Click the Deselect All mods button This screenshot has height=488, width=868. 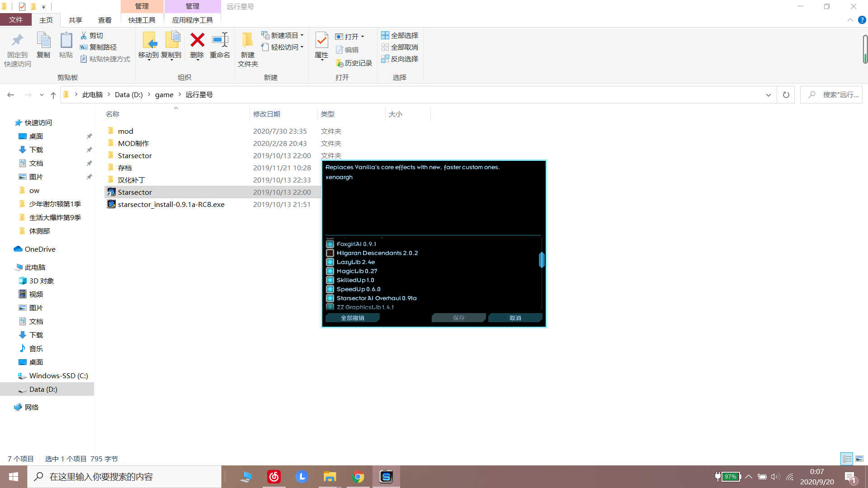pos(352,318)
